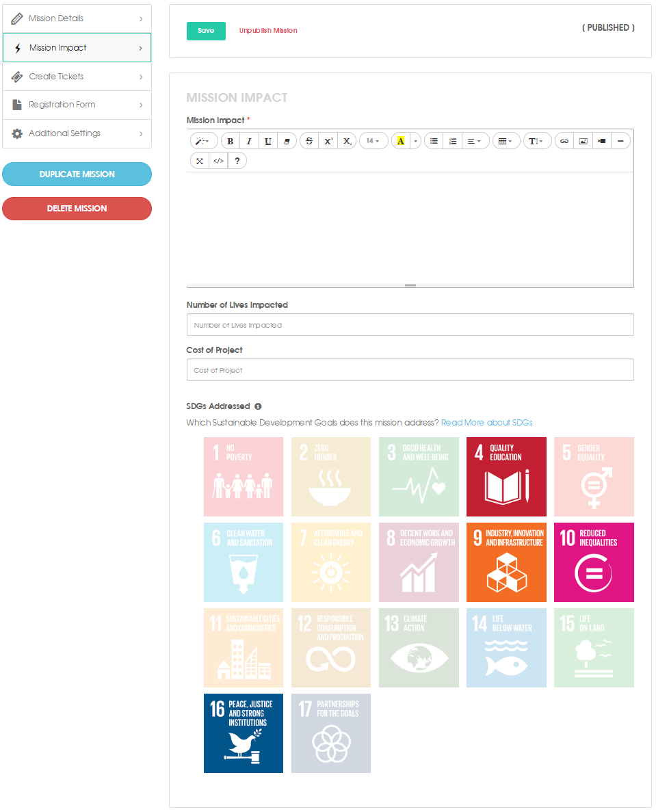Open the font size 14 dropdown
The image size is (656, 812).
(x=373, y=141)
